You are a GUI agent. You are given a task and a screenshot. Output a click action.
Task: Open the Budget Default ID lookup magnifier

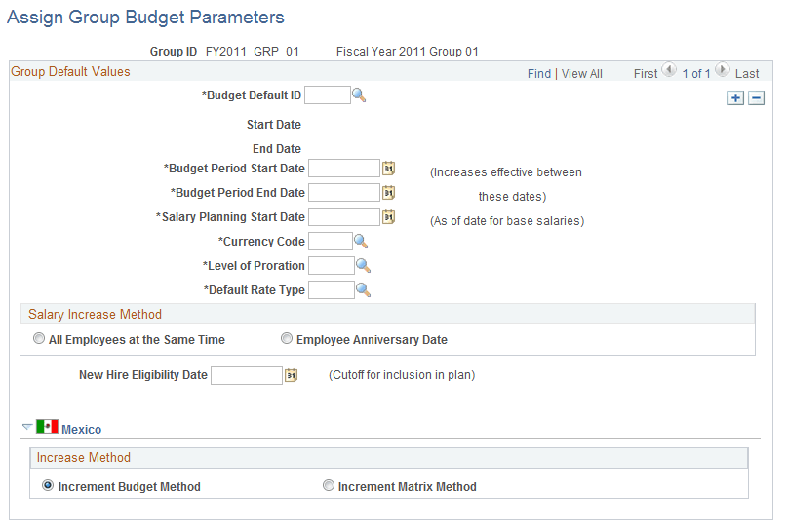(359, 95)
